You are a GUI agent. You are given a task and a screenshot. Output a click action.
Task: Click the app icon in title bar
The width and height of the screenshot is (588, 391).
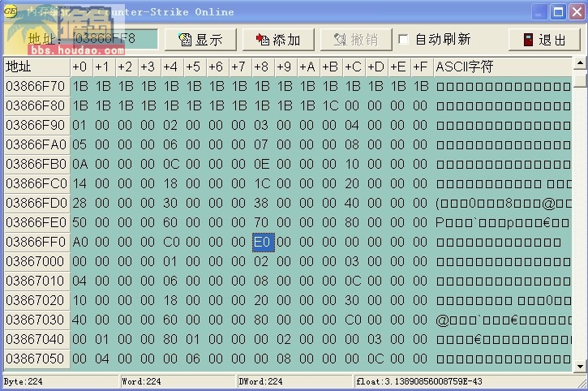[10, 11]
